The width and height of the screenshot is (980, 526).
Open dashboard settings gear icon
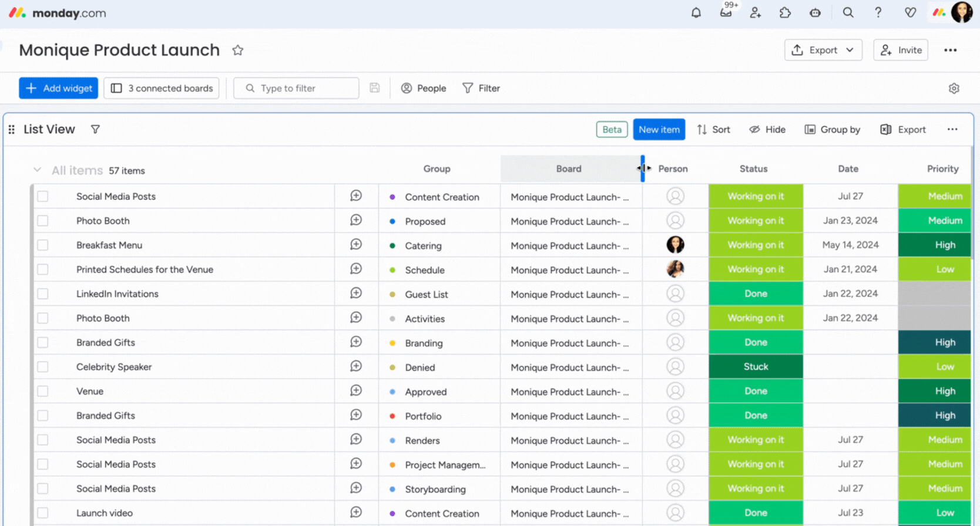coord(954,88)
